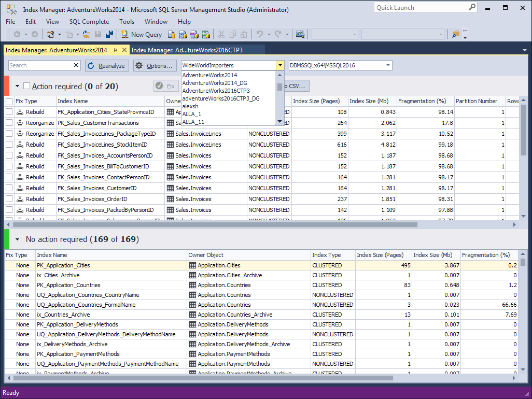Click the Database Engine Query icon
532x399 pixels.
click(x=172, y=34)
